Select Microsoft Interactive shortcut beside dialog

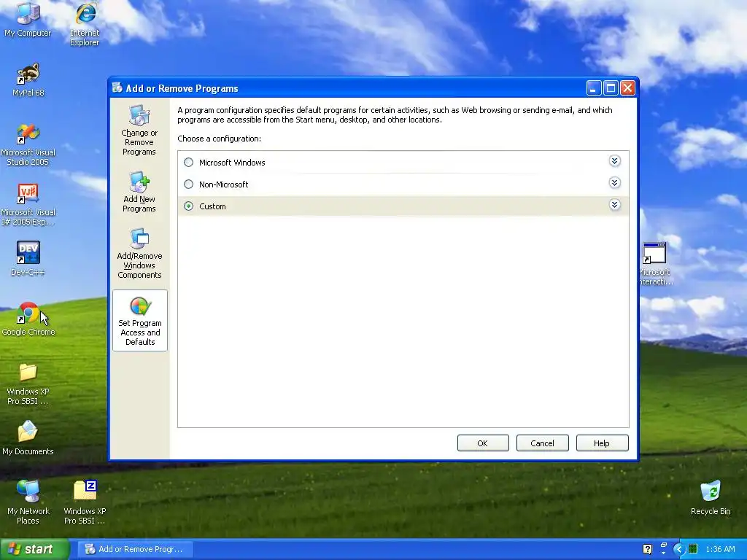654,264
